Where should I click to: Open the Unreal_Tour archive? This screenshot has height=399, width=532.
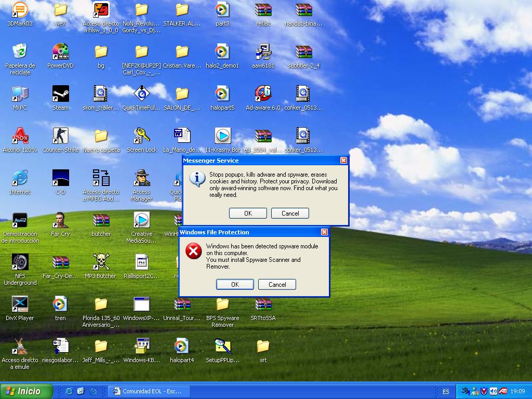click(182, 304)
